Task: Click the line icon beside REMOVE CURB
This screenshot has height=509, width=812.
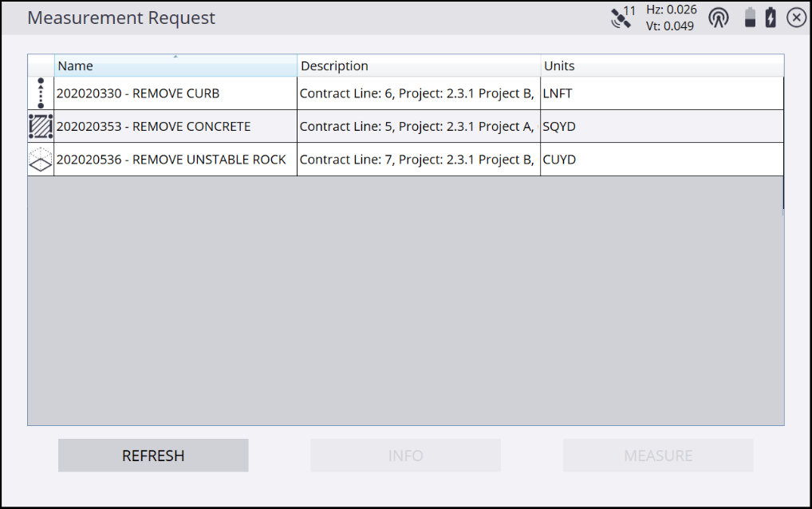Action: click(41, 93)
